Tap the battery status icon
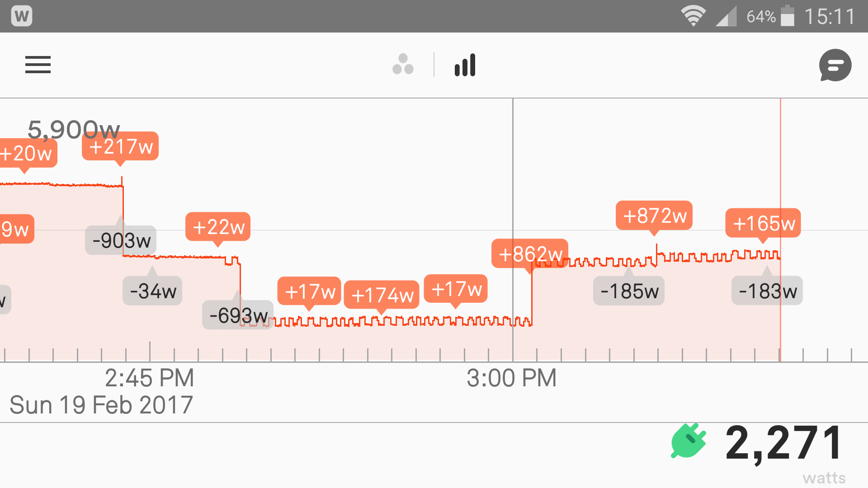Image resolution: width=868 pixels, height=488 pixels. [788, 16]
